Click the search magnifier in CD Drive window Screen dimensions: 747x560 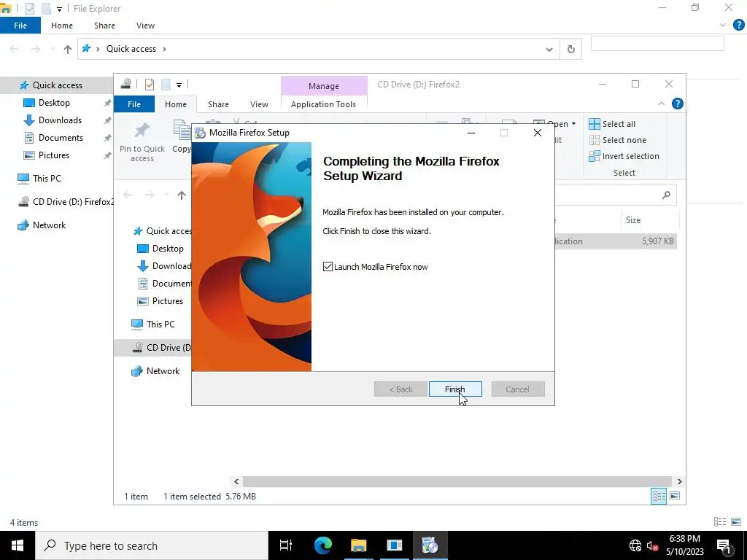coord(666,195)
